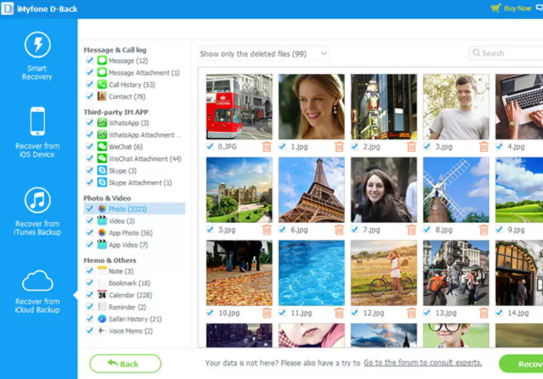Toggle the App Video (7) checkbox
This screenshot has height=379, width=543.
pyautogui.click(x=90, y=245)
